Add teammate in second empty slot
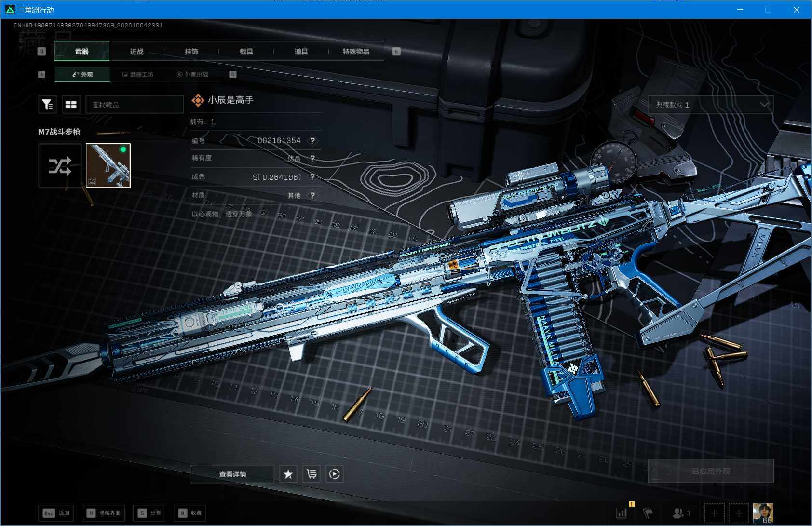Screen dimensions: 812x526 [738, 513]
